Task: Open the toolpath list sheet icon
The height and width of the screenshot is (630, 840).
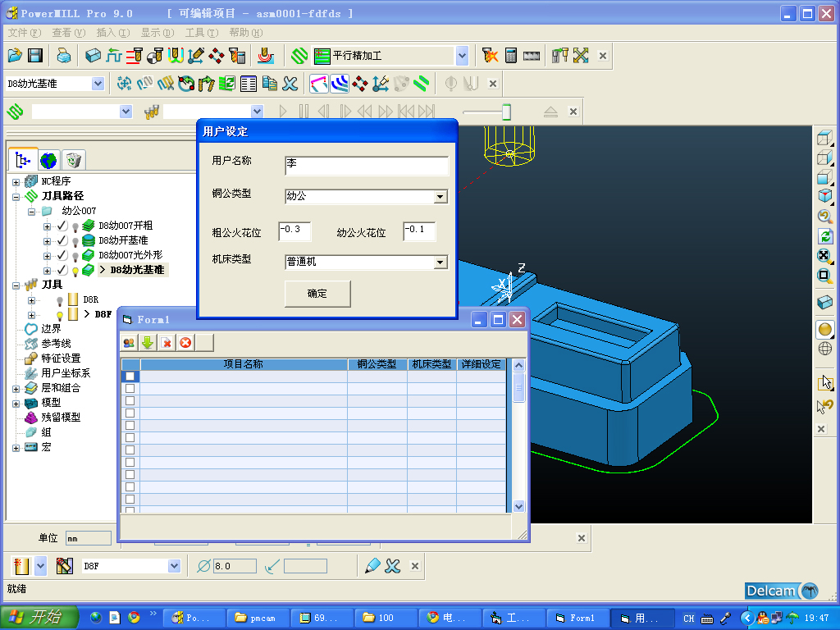Action: click(248, 84)
